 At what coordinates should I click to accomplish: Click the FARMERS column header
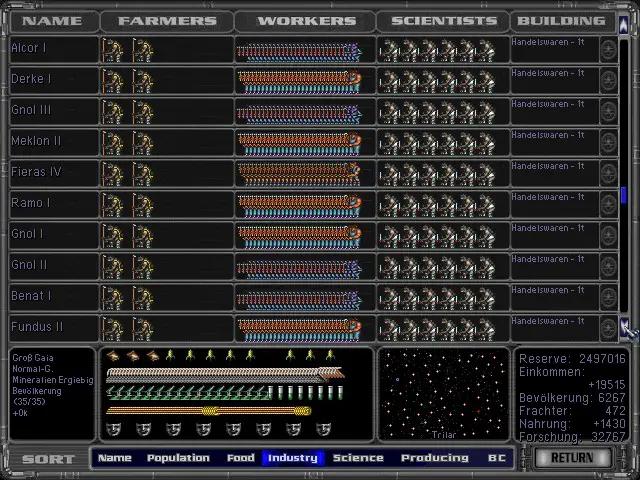coord(167,21)
